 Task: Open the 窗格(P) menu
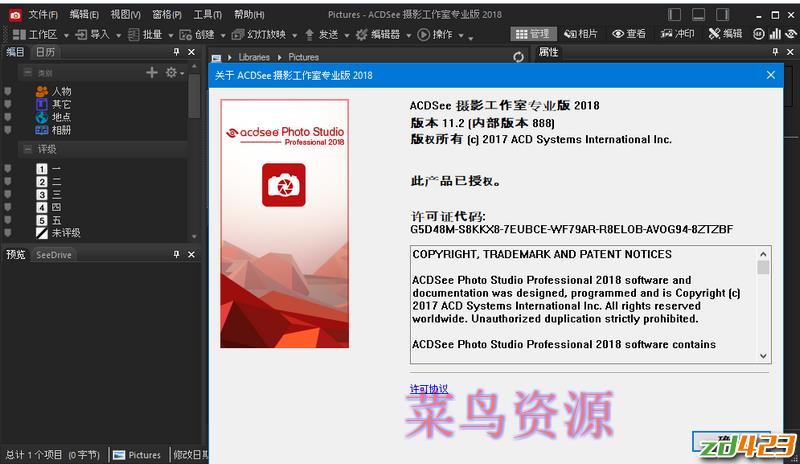[167, 15]
